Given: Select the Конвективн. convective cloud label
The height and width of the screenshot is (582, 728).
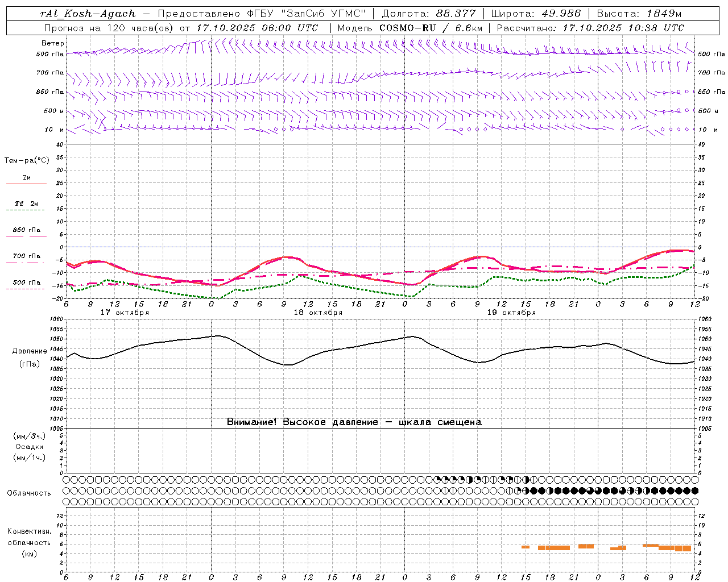Looking at the screenshot, I should 29,531.
